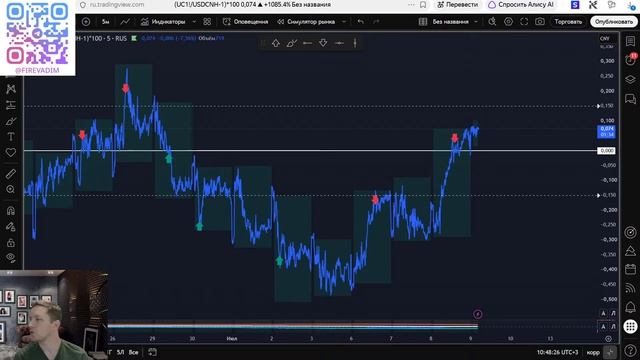Screen dimensions: 640x360
Task: Undo the last chart action
Action: [x=360, y=22]
